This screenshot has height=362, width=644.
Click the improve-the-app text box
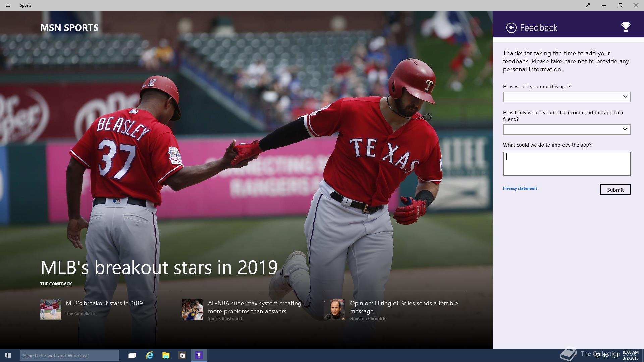coord(567,164)
